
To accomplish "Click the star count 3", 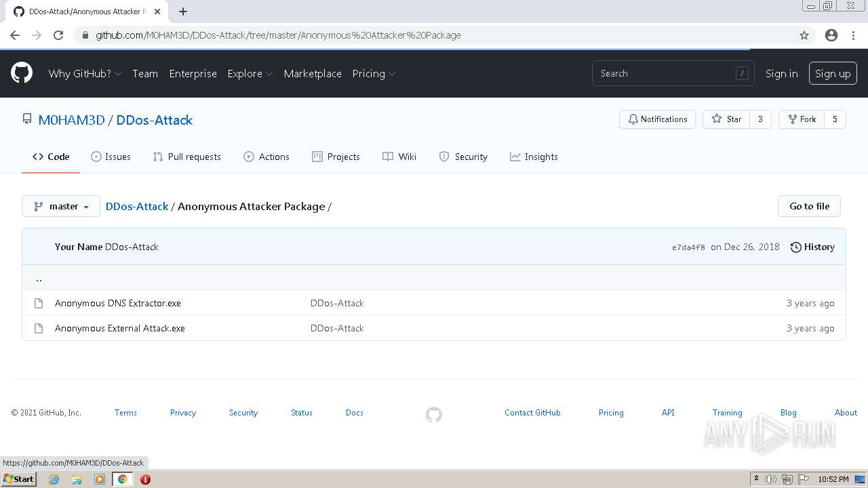I will pyautogui.click(x=760, y=119).
